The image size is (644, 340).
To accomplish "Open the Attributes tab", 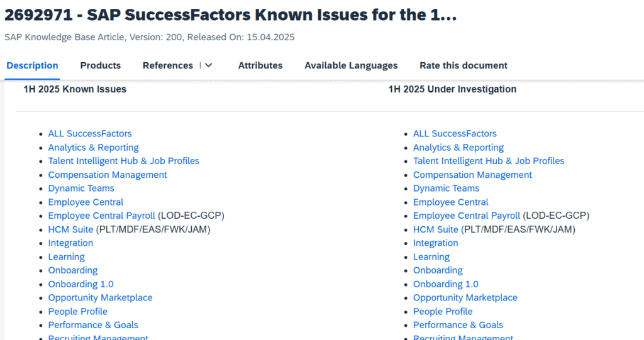I will pos(260,65).
